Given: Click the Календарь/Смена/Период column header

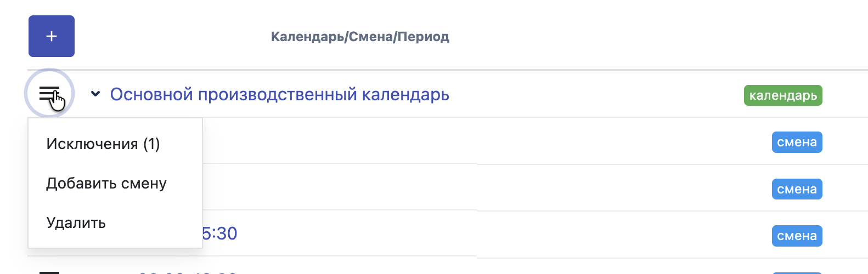Looking at the screenshot, I should point(360,37).
